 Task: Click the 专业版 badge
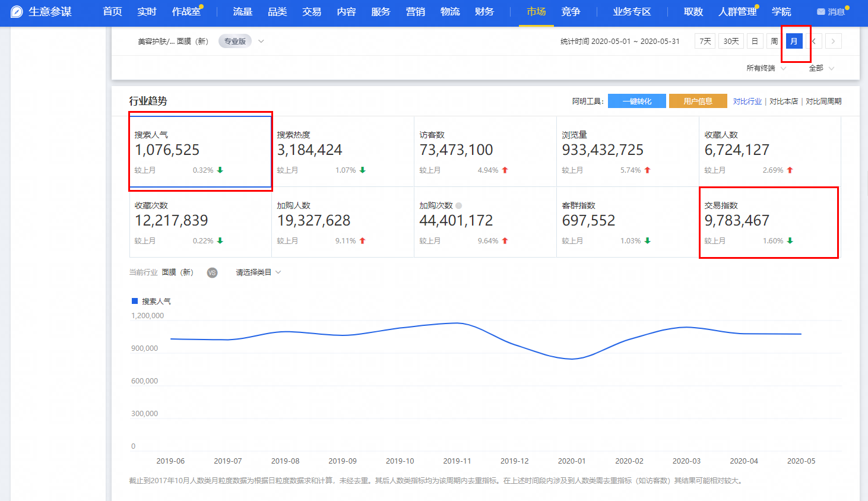pos(235,42)
